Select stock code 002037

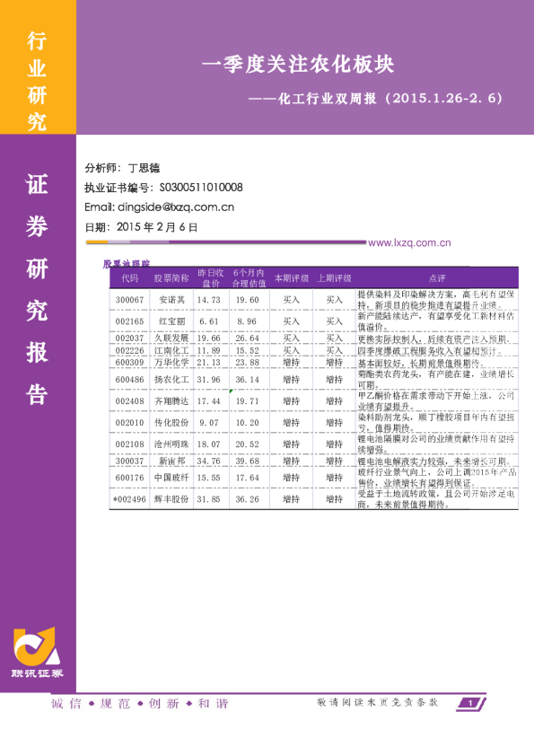(x=129, y=338)
